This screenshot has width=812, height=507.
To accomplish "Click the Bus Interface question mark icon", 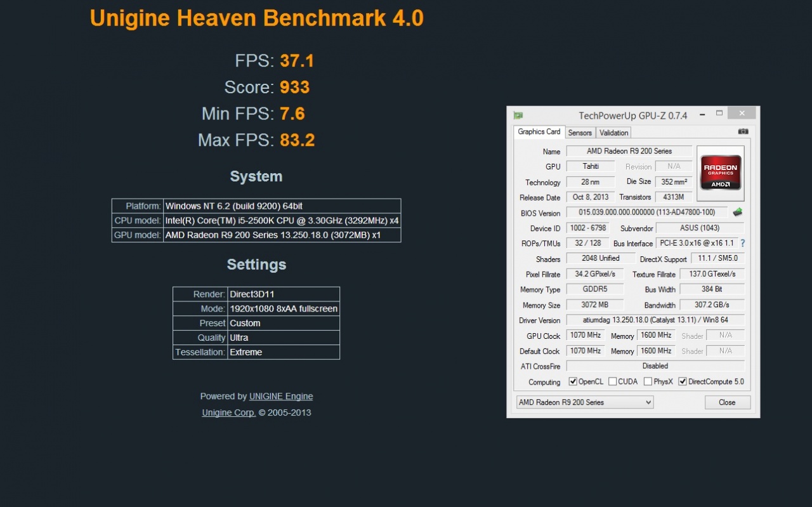I will pyautogui.click(x=743, y=243).
